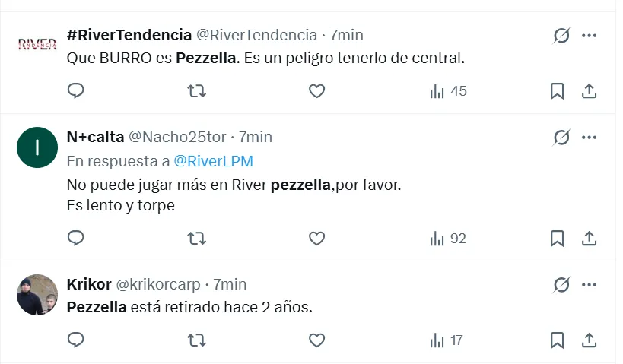623x364 pixels.
Task: Like the tweet calling Pezzella BURRO
Action: [x=316, y=91]
